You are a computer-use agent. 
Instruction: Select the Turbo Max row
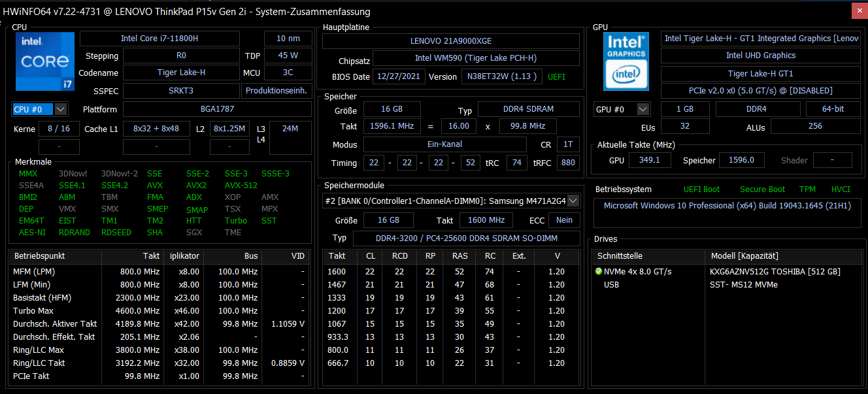click(x=159, y=310)
